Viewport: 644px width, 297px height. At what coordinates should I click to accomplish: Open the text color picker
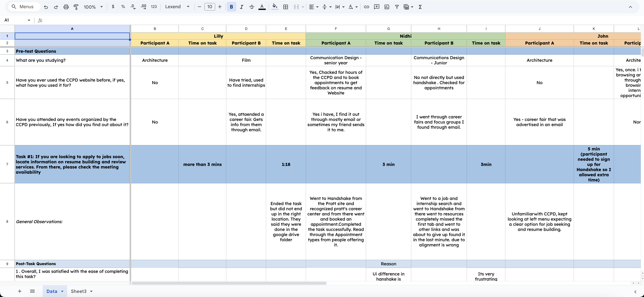click(261, 7)
